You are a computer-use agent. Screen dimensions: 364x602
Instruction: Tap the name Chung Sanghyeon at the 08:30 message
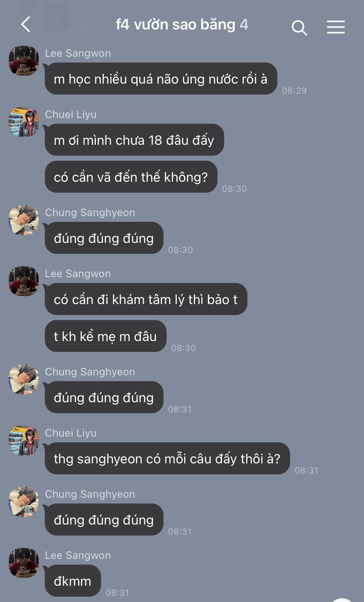tap(90, 213)
